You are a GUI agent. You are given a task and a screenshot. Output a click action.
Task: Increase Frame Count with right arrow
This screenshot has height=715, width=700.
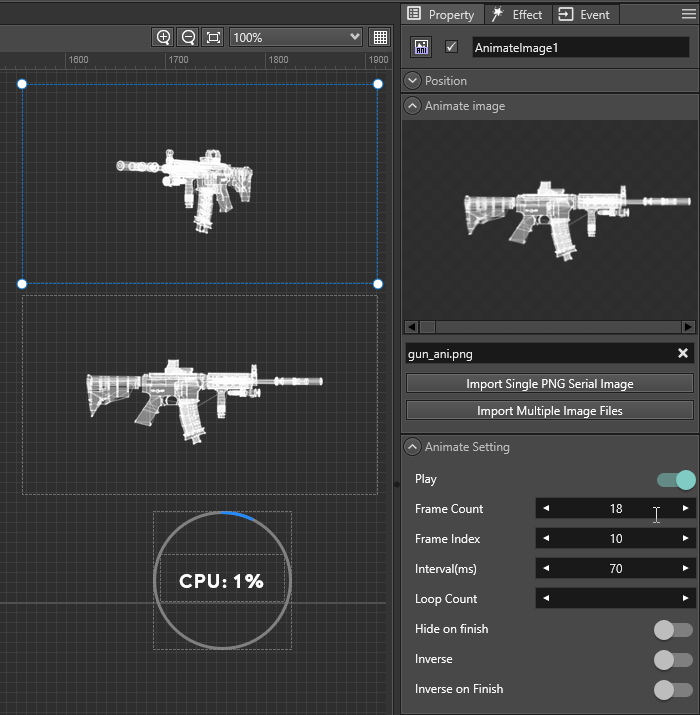pyautogui.click(x=685, y=509)
